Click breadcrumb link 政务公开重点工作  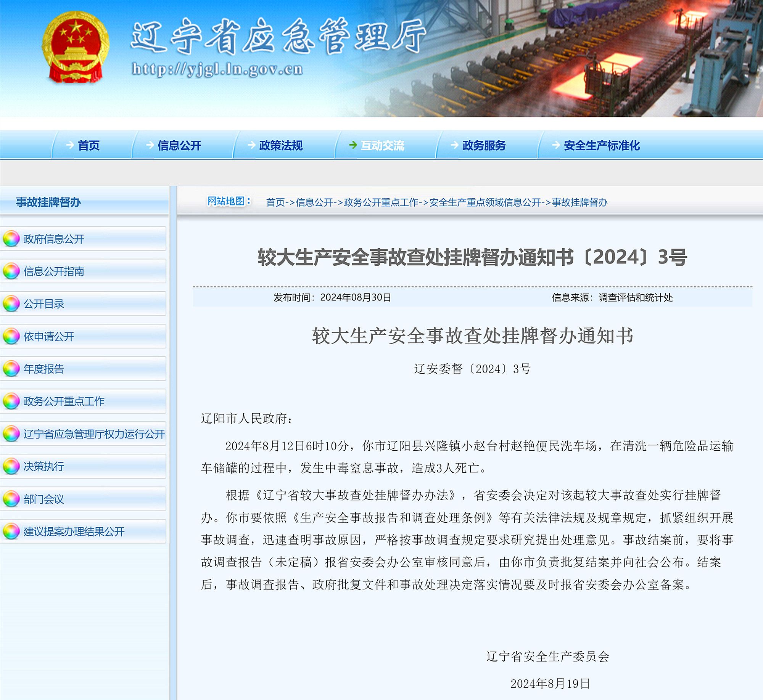[381, 202]
